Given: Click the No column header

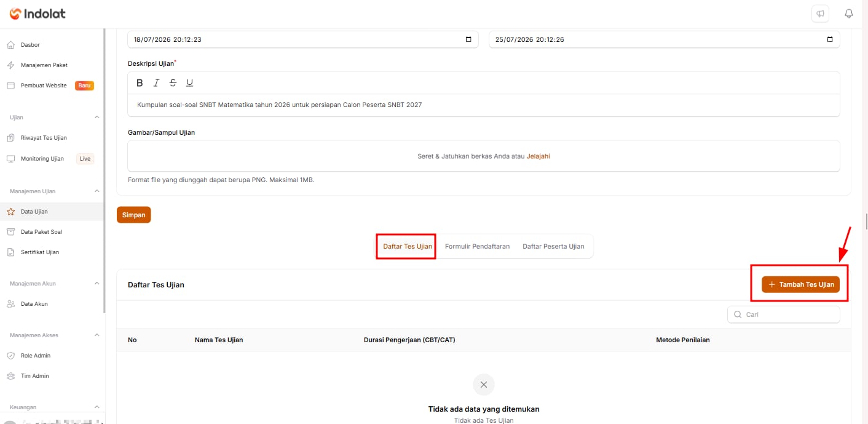Looking at the screenshot, I should click(x=132, y=340).
